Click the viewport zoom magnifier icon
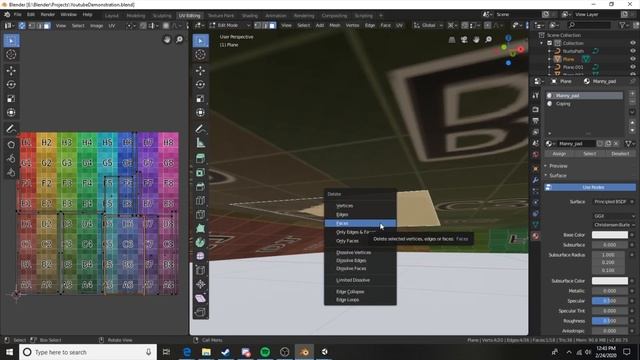 [x=489, y=40]
